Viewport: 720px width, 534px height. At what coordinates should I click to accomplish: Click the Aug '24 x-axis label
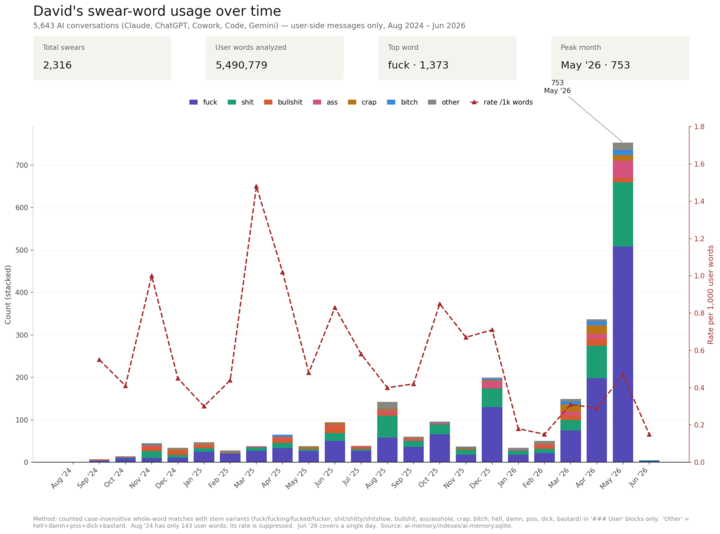coord(62,478)
